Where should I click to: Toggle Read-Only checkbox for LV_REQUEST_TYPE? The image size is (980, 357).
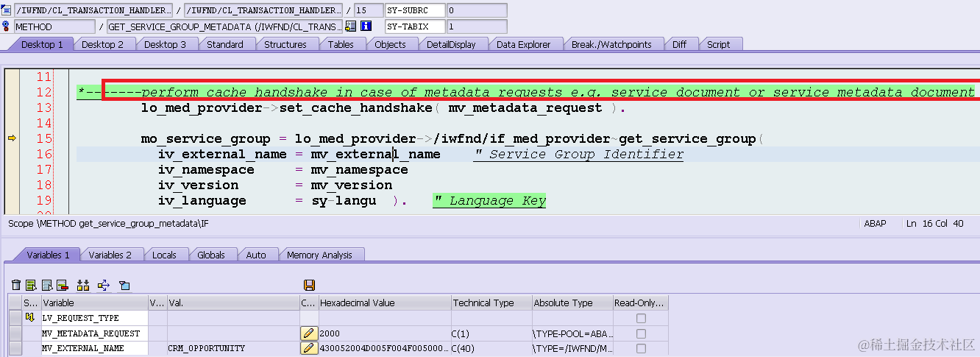[x=641, y=318]
